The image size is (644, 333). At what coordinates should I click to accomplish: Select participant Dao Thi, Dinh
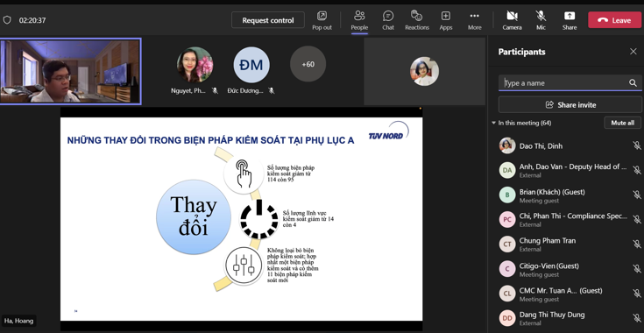point(570,145)
